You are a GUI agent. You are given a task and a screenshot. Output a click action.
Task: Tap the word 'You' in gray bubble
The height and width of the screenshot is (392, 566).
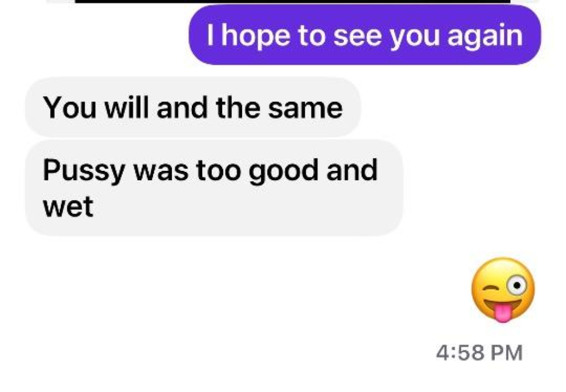pos(70,108)
